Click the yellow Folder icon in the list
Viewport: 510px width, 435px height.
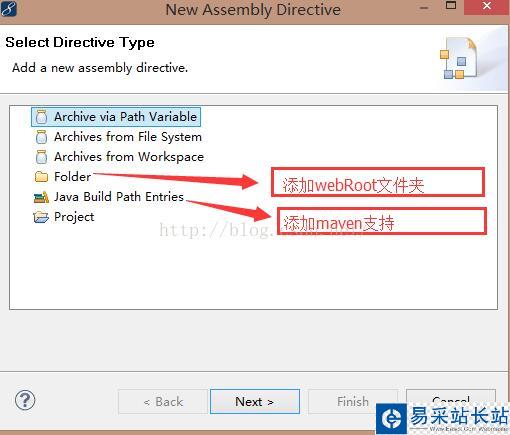pos(41,177)
